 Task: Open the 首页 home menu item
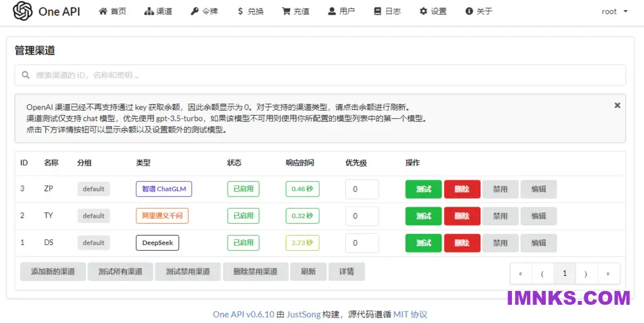click(113, 11)
